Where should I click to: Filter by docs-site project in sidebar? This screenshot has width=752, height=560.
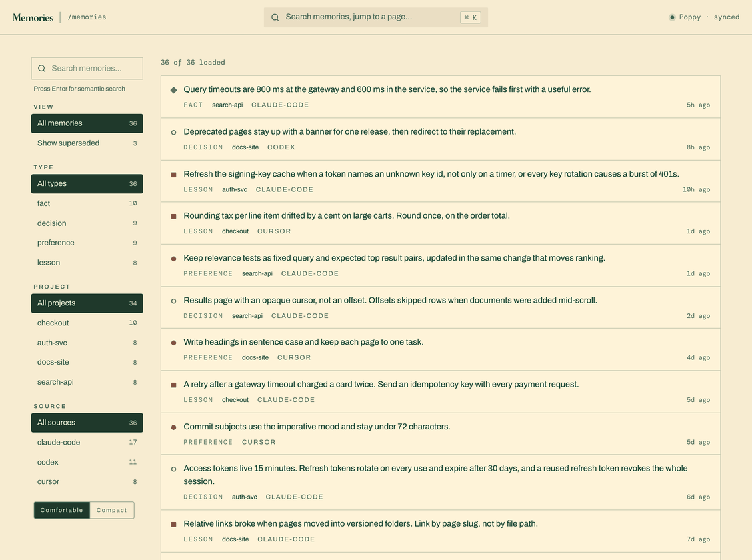tap(87, 362)
